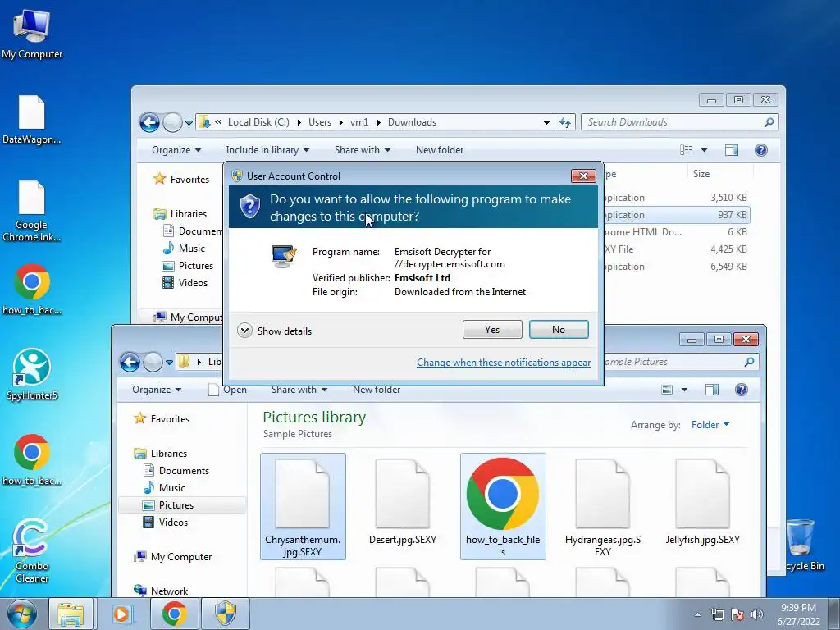Open Share with menu in Downloads window
The image size is (840, 630).
coord(362,151)
